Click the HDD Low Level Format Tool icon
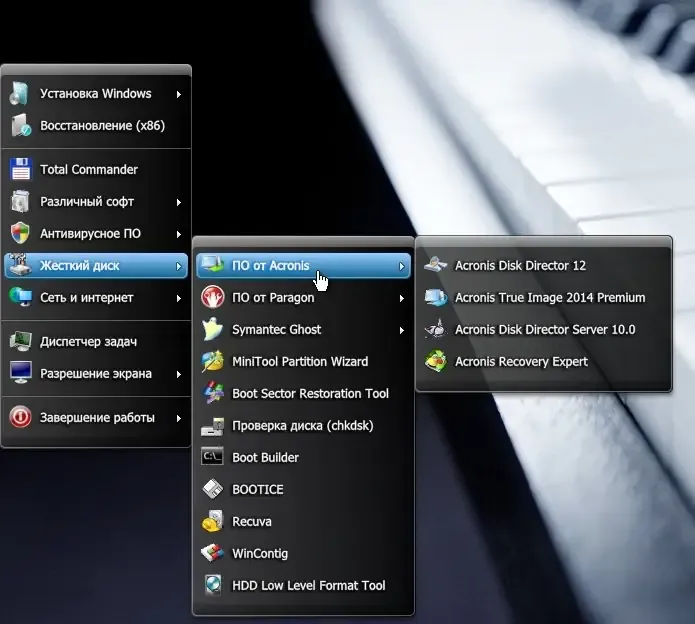The image size is (695, 624). coord(213,585)
